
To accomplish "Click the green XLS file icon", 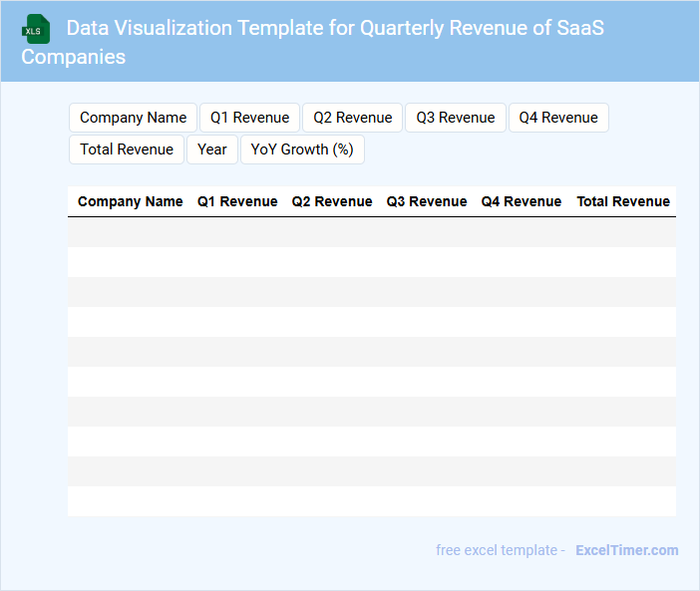I will 36,29.
